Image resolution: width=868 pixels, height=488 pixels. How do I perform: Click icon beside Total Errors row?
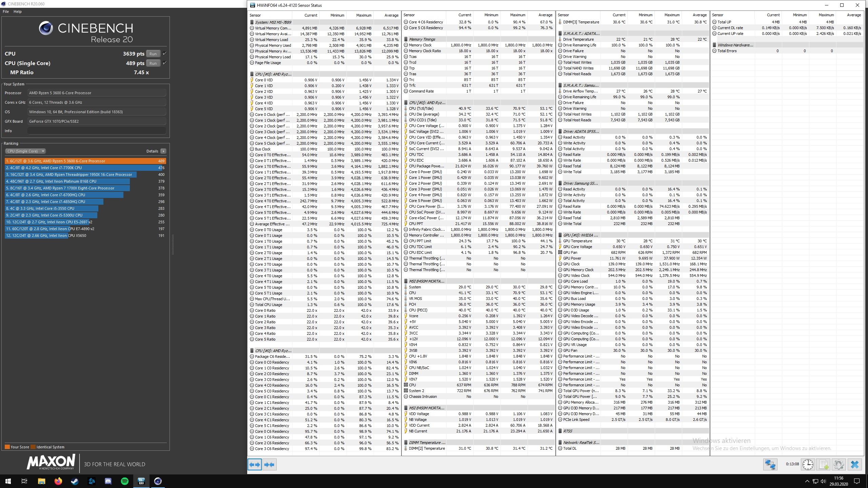[x=714, y=51]
